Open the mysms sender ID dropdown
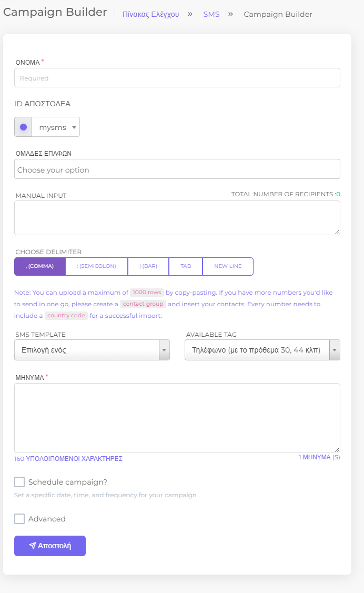This screenshot has width=364, height=593. point(56,127)
